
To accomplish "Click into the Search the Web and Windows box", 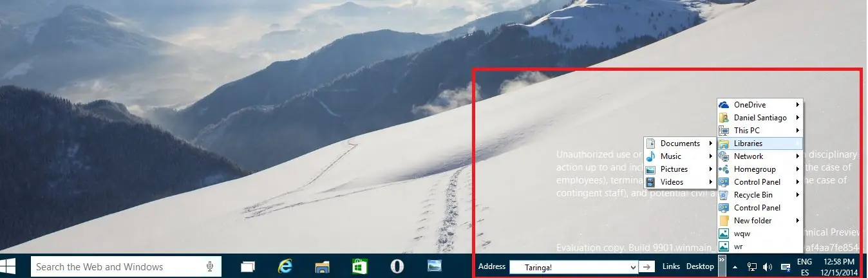I will [126, 266].
